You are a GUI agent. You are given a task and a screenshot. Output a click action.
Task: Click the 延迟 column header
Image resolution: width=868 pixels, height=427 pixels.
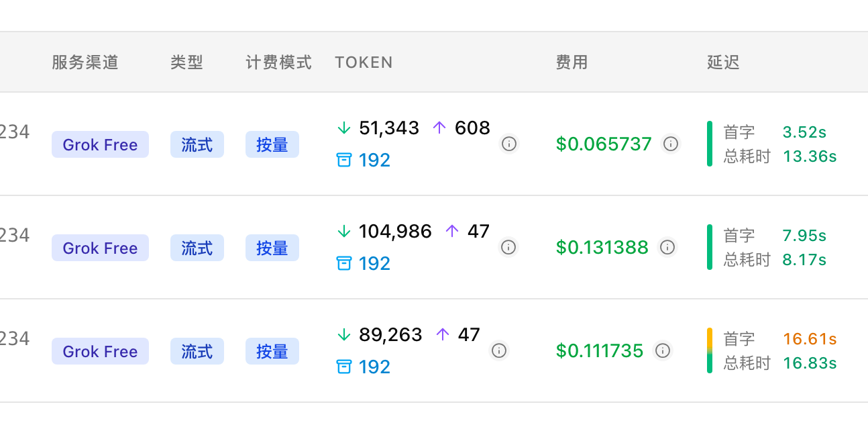[x=723, y=62]
